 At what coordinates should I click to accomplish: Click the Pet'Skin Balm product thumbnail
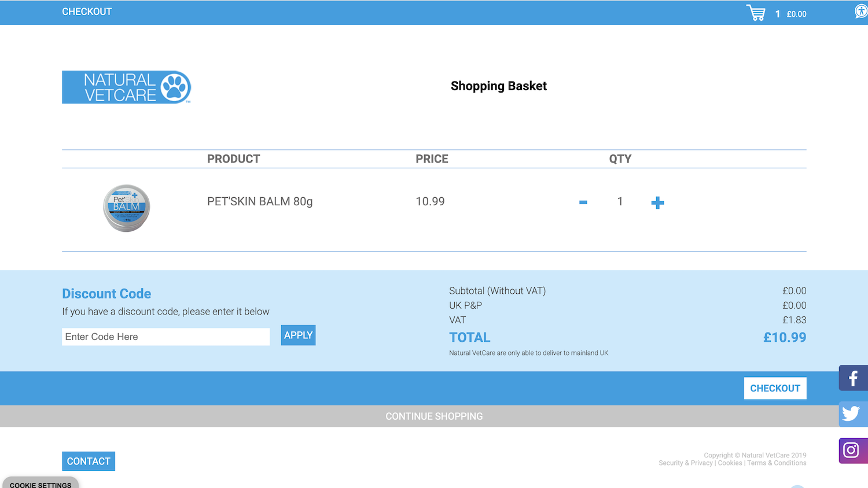(127, 208)
